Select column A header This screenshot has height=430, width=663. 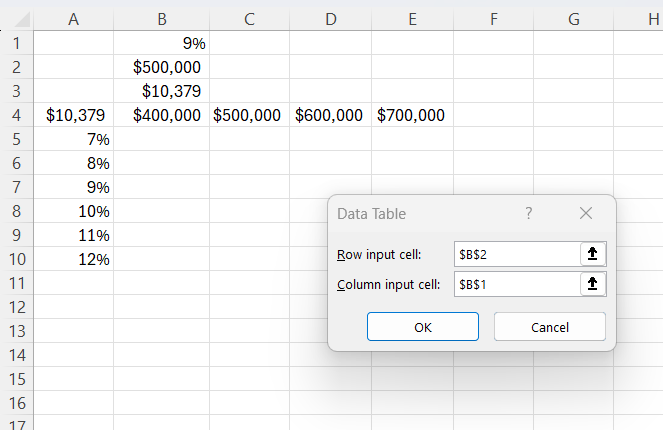coord(74,19)
